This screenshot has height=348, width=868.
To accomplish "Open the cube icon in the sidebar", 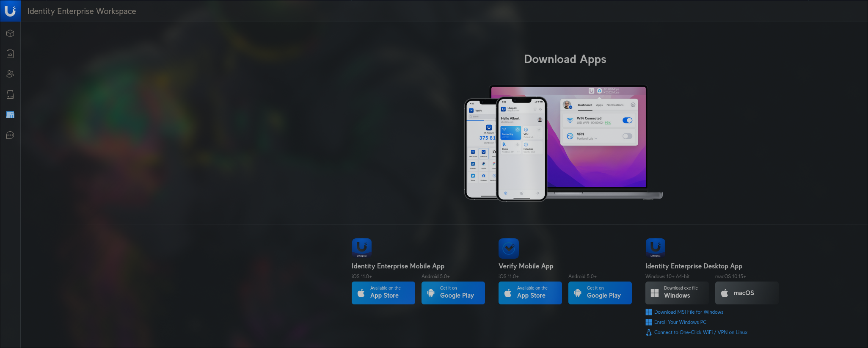I will point(10,33).
